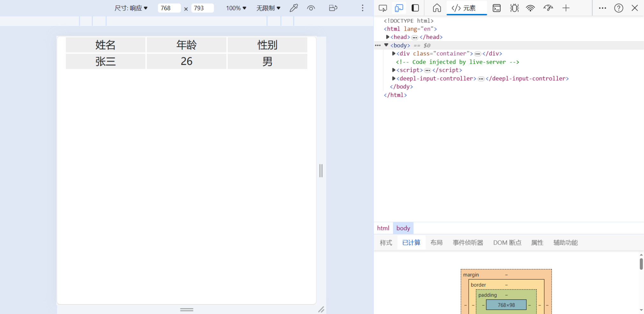Click the eyedropper media feature icon
This screenshot has height=314, width=644.
pos(294,8)
